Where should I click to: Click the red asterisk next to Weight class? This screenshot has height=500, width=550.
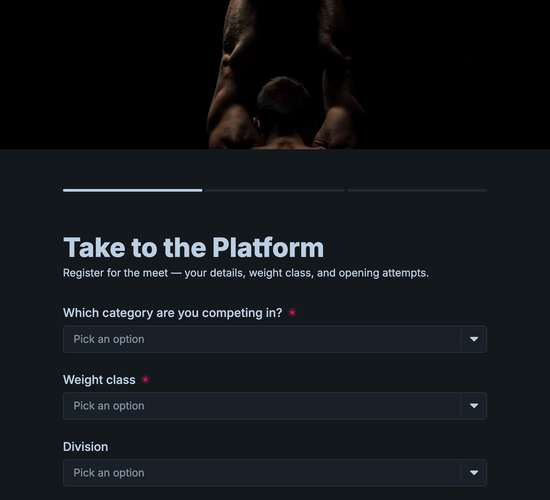click(x=145, y=379)
